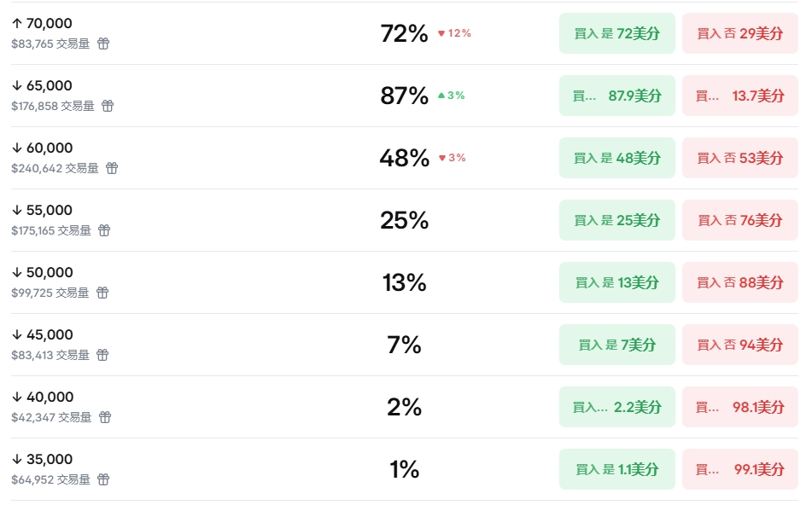Click the 25% probability in the 55,000 row
Viewport: 812px width, 505px height.
pos(404,220)
